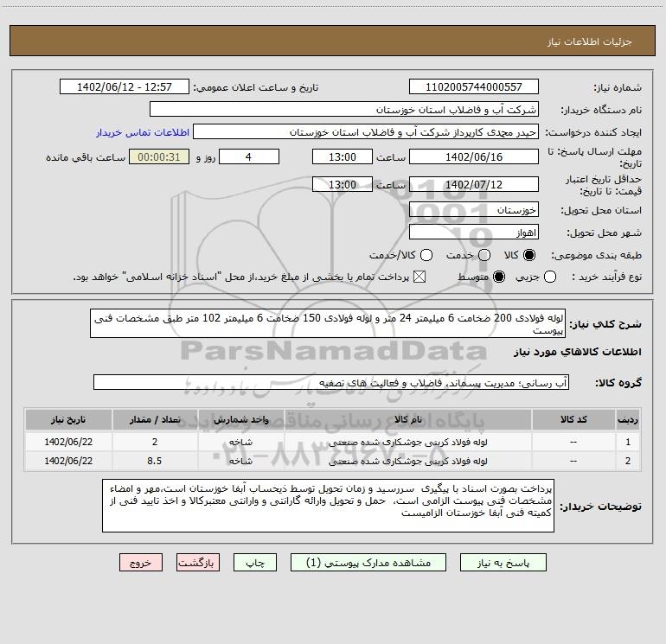
Task: Click need date 1402/06/22 in row 1
Action: pos(68,442)
